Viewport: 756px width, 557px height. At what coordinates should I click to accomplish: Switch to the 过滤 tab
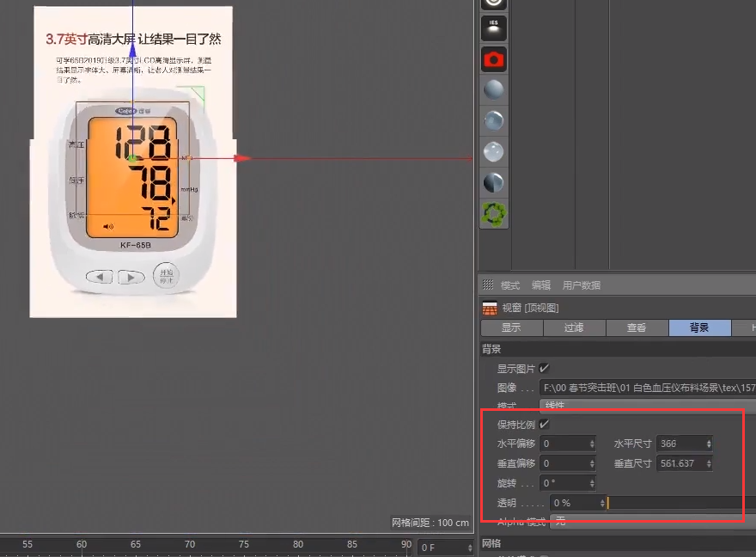point(574,328)
